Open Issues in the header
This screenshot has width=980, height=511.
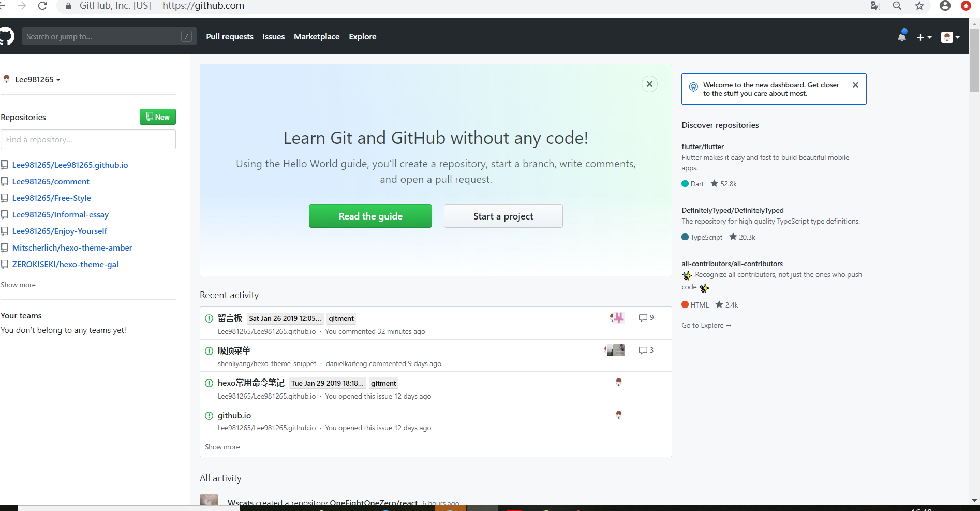(x=274, y=37)
